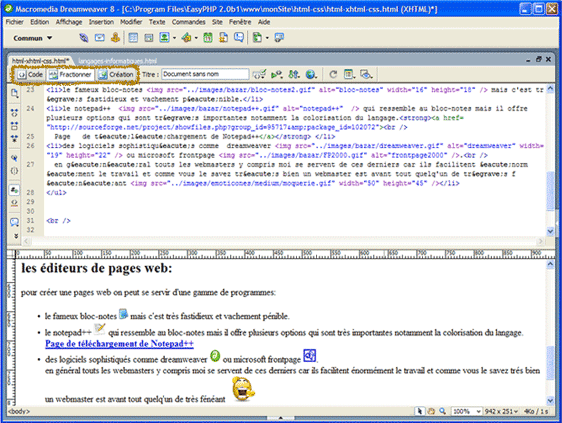Open Documents icon in coding toolbar
562x423 pixels.
14,93
